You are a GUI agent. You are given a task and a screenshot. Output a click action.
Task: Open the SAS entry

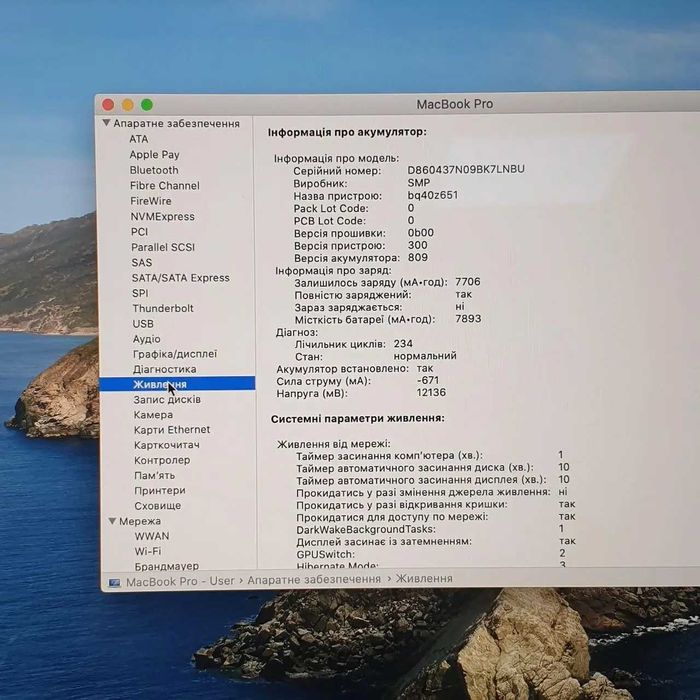(x=142, y=262)
